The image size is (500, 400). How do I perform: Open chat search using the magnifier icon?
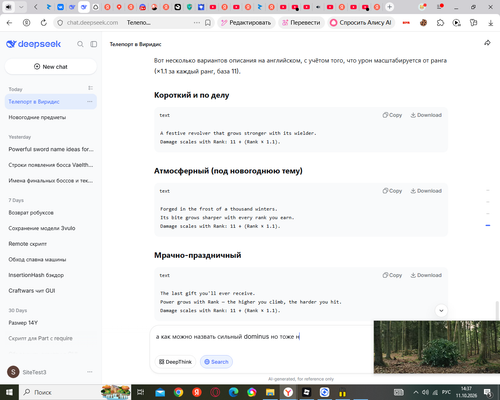coord(80,44)
